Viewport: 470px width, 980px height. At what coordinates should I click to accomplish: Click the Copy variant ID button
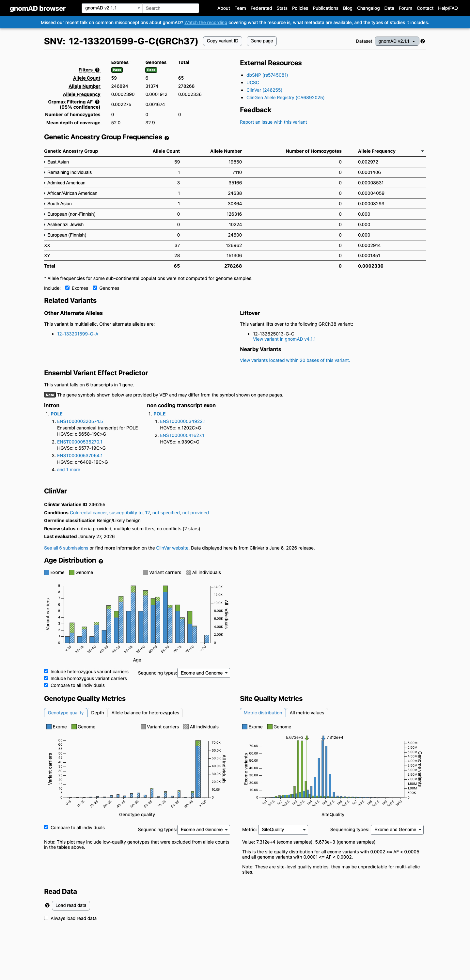click(223, 41)
